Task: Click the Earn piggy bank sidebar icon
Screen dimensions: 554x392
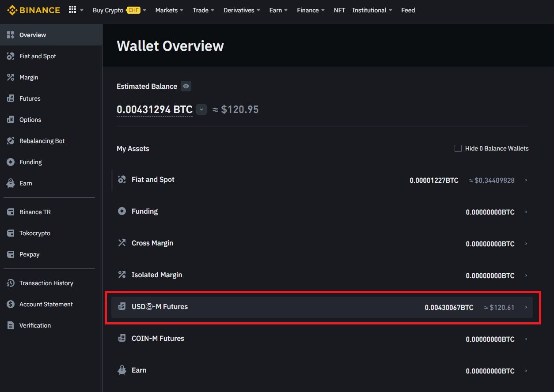Action: pyautogui.click(x=11, y=183)
